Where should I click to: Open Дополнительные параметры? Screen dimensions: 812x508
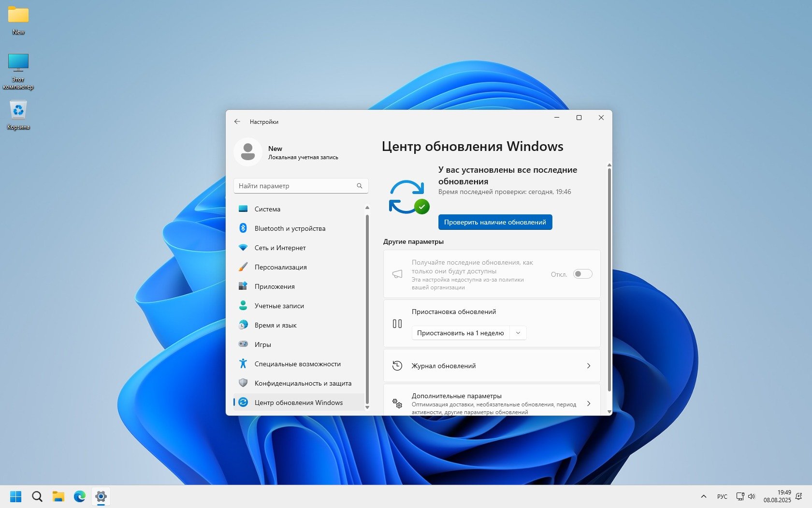click(492, 400)
